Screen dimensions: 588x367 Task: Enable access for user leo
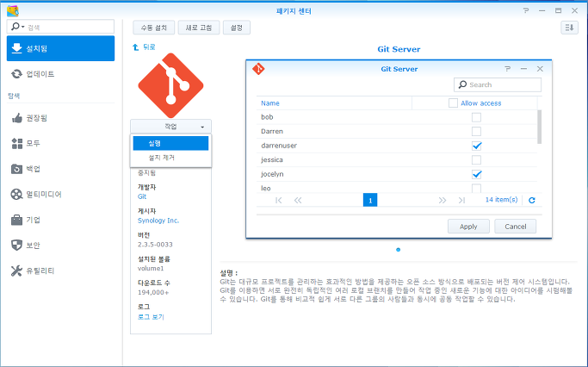click(476, 188)
